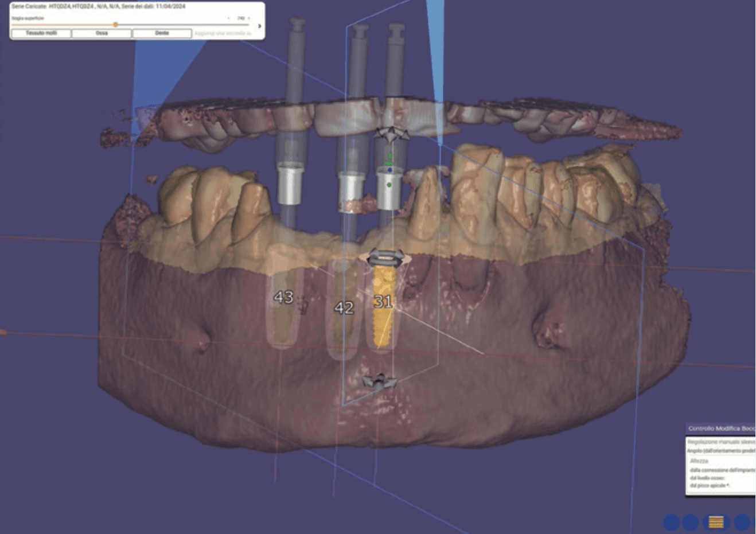Click the second blue circle button at bottom
Screen dimensions: 756x534
[690, 522]
